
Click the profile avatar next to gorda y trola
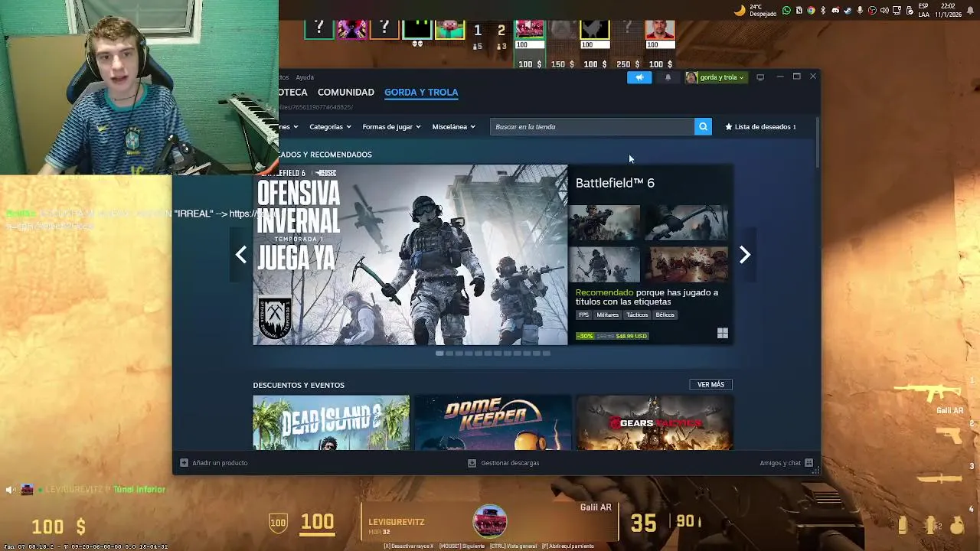coord(691,77)
